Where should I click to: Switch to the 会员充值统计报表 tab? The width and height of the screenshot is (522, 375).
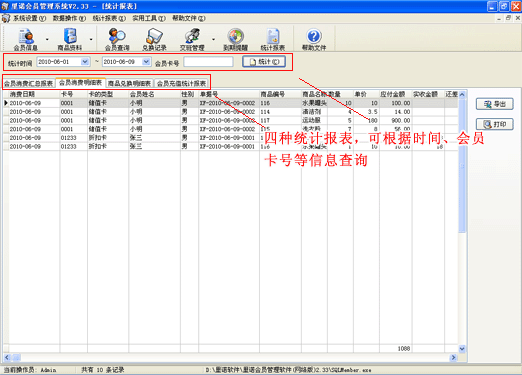(181, 83)
